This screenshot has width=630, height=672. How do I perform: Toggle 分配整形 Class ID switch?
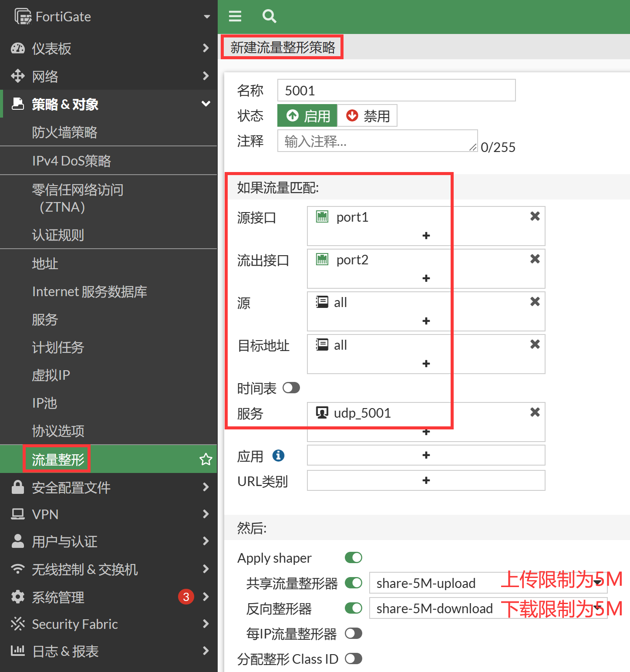coord(353,658)
